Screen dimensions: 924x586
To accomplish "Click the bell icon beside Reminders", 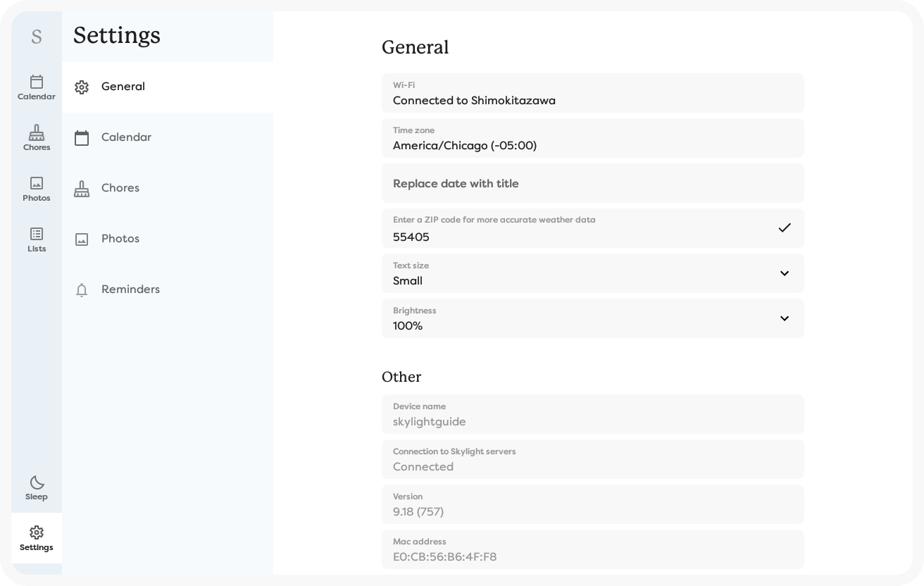I will [x=82, y=289].
